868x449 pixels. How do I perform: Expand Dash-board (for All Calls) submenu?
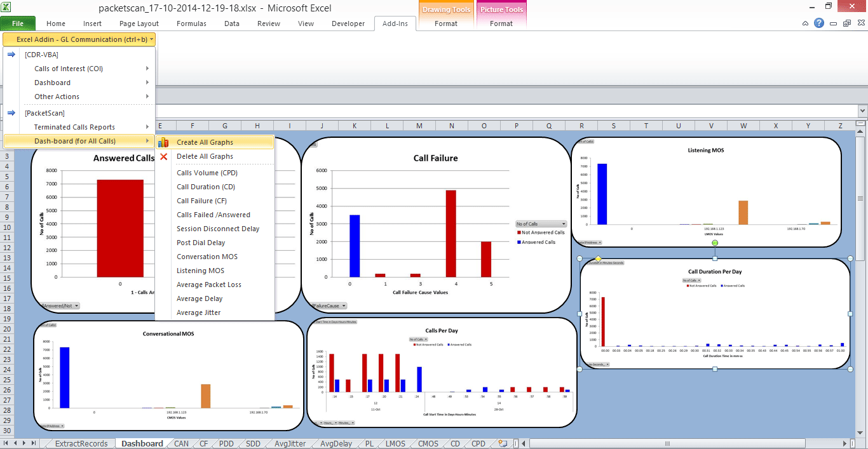(x=79, y=141)
